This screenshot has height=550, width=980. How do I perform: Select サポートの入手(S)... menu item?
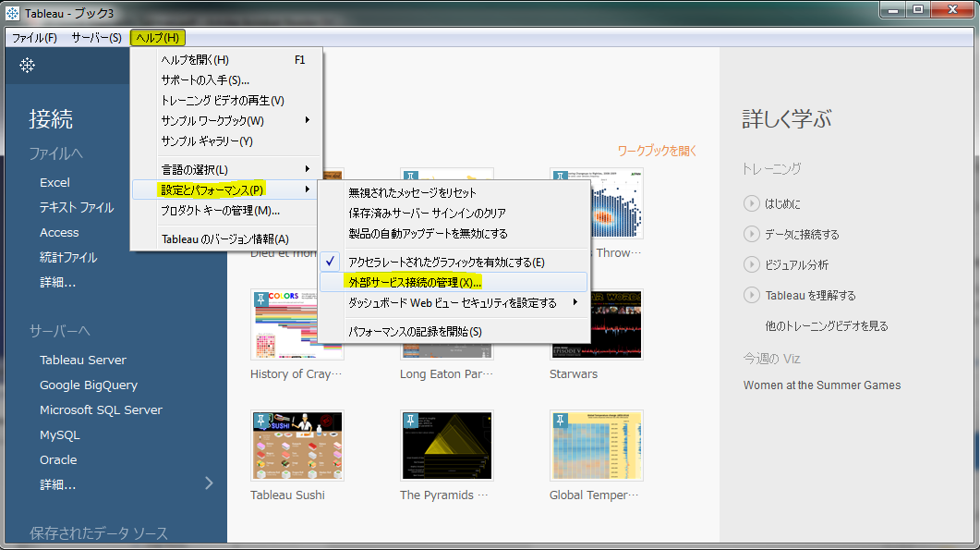click(x=227, y=80)
